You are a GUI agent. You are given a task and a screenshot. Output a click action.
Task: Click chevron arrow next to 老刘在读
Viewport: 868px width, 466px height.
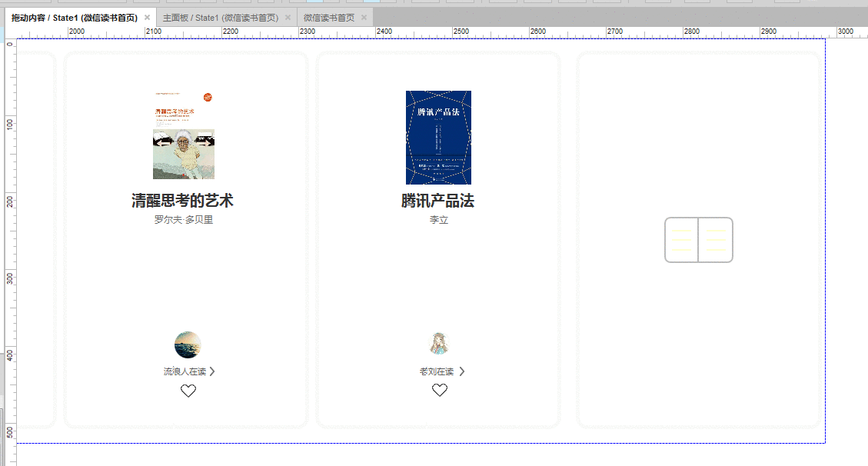click(x=462, y=371)
